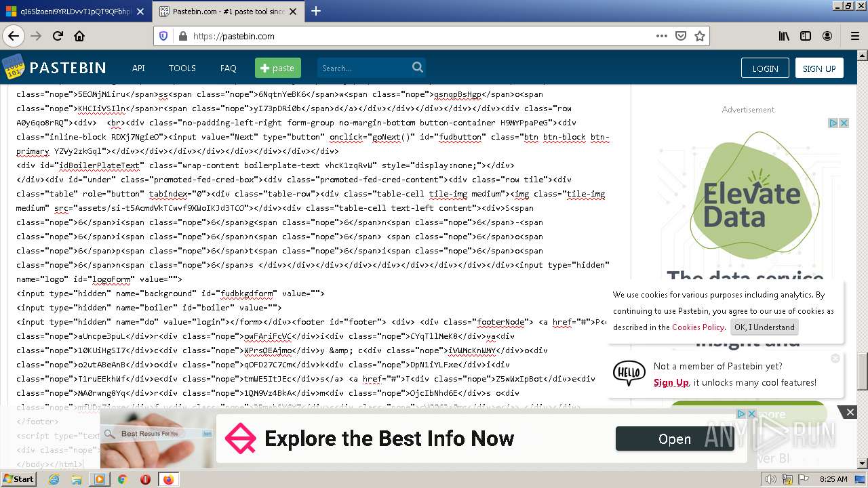Viewport: 868px width, 488px height.
Task: Follow the Sign Up link in hello box
Action: click(671, 382)
